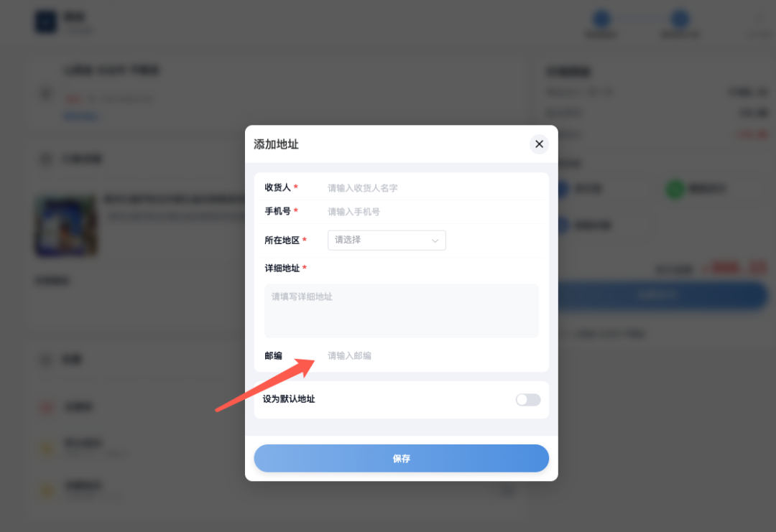This screenshot has height=532, width=776.
Task: Click the 添加地址 dialog title
Action: pos(276,144)
